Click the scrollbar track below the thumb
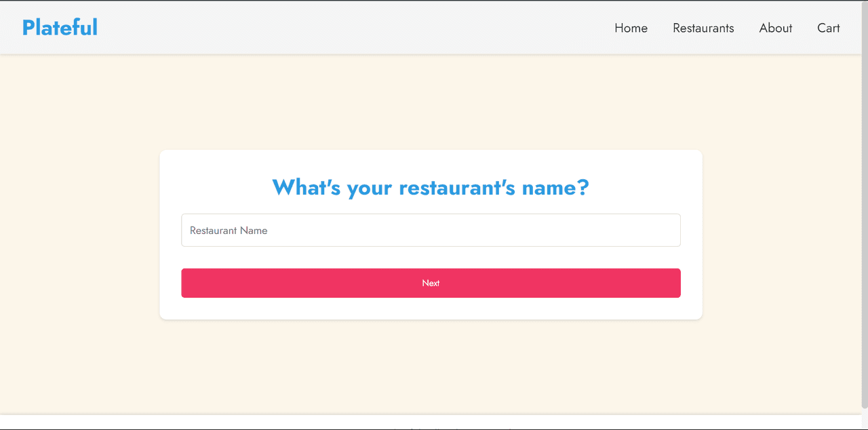Screen dimensions: 868x430 click(x=865, y=421)
